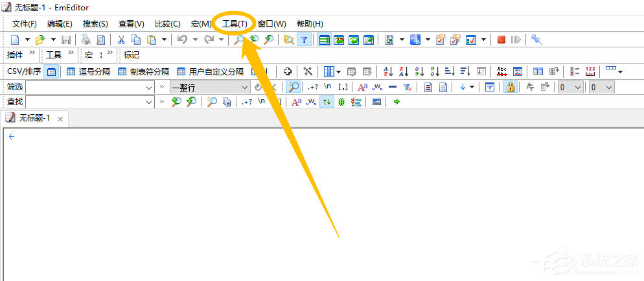
Task: Click the 123 ruler icon
Action: 590,71
